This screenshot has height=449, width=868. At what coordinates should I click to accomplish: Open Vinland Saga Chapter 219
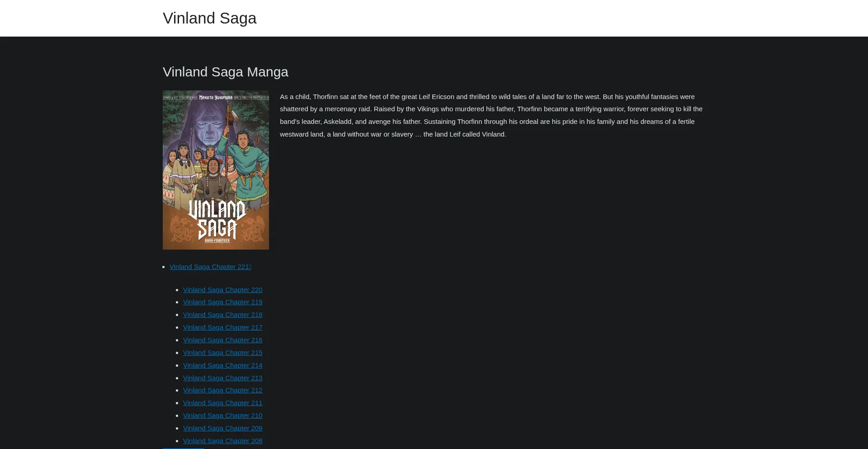point(222,302)
